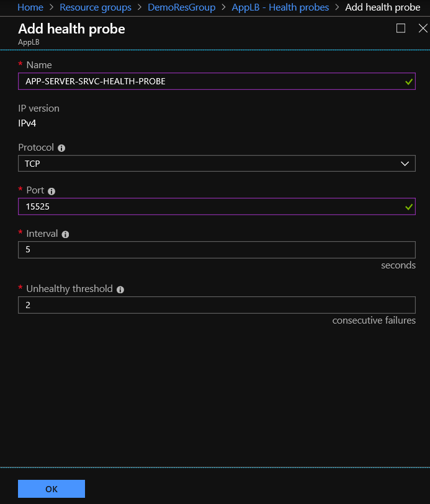430x504 pixels.
Task: Navigate to DemoResGroup breadcrumb
Action: coord(181,7)
